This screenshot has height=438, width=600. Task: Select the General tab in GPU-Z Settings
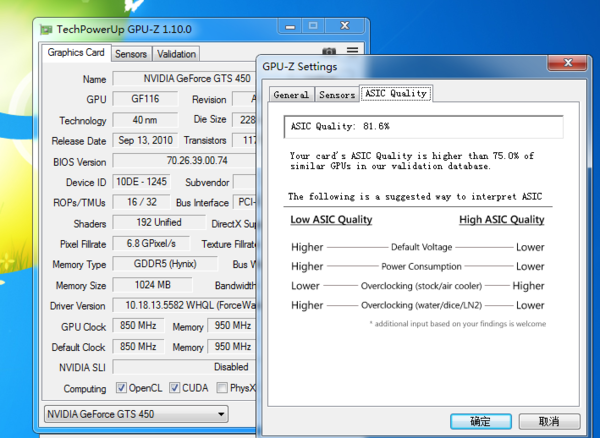pyautogui.click(x=291, y=94)
